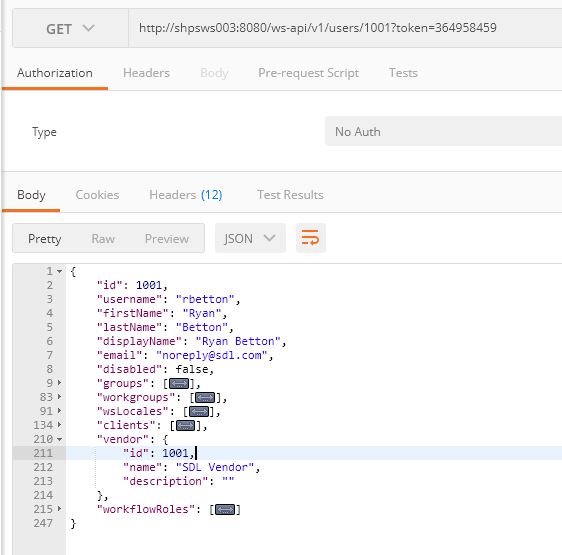Collapse line 210 vendor fold arrow
562x555 pixels.
59,439
